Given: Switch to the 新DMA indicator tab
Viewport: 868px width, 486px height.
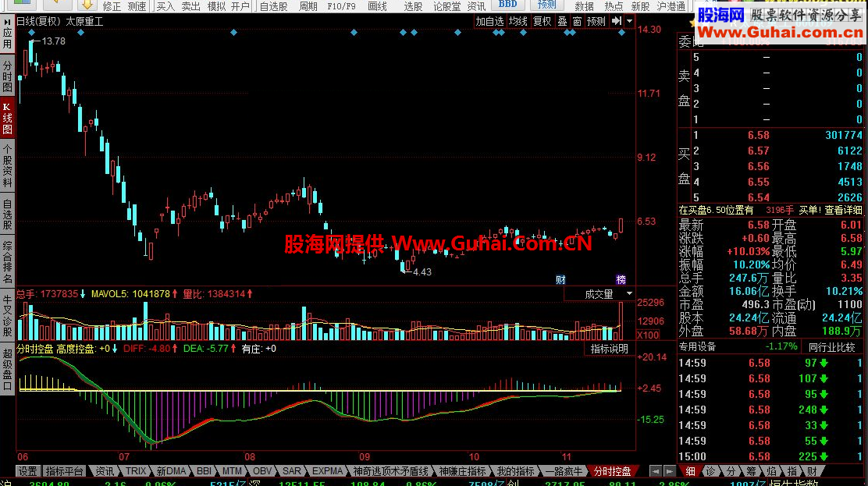Looking at the screenshot, I should 171,471.
